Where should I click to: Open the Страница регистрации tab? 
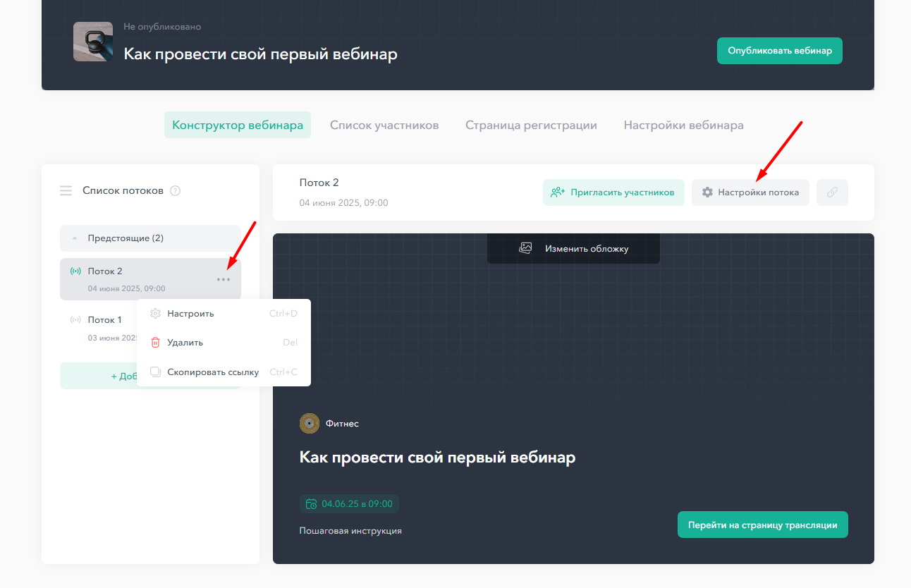click(531, 125)
